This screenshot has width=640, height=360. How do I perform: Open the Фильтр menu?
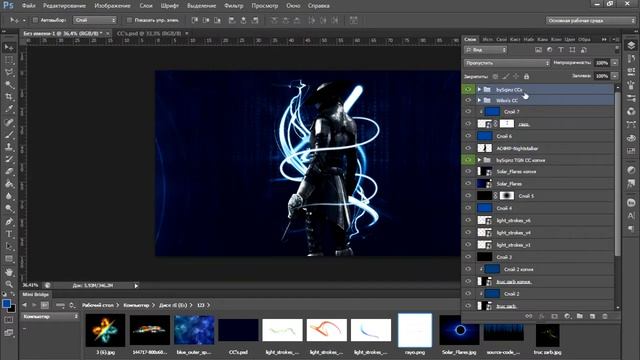pos(233,6)
